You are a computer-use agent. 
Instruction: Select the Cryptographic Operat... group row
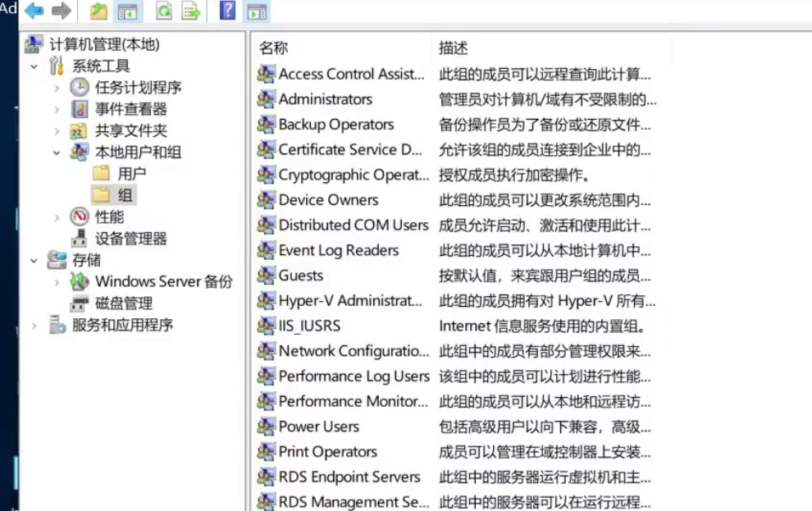[x=354, y=175]
